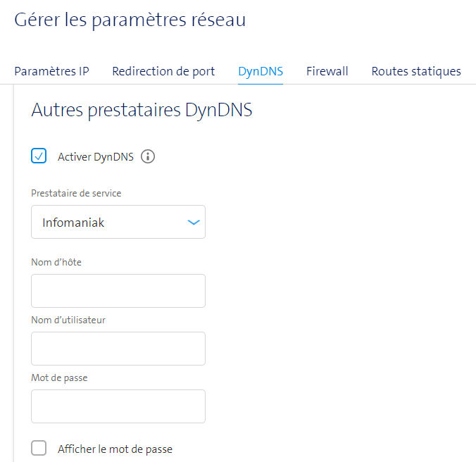476x462 pixels.
Task: Click the "Afficher le mot de passe" label text
Action: (115, 449)
